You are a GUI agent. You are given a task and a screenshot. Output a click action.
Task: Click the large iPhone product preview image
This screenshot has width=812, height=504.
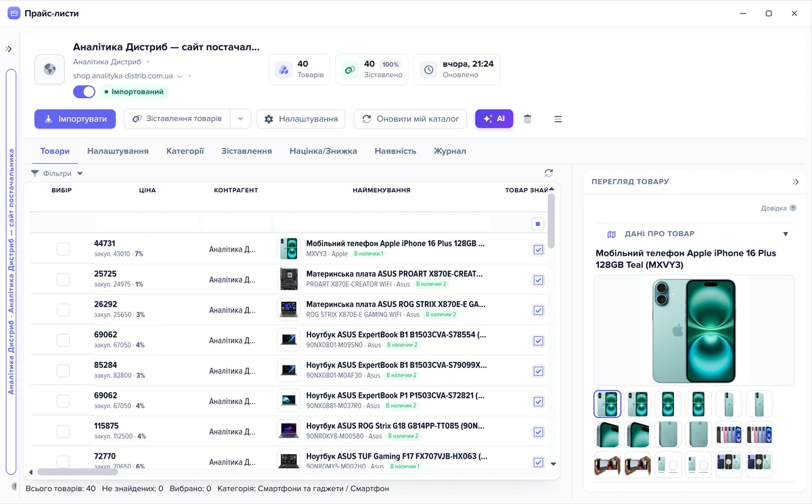point(694,330)
